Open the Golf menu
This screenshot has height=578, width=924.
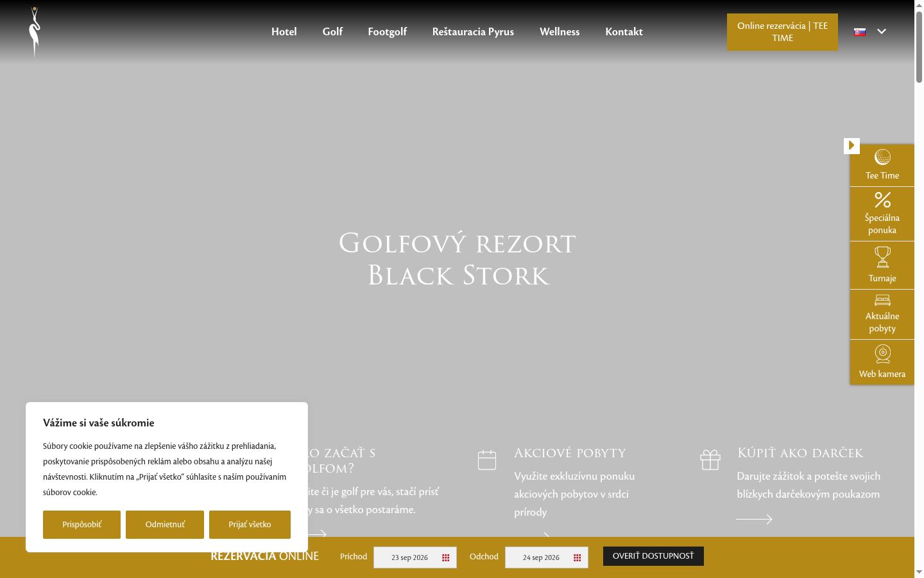click(x=332, y=31)
